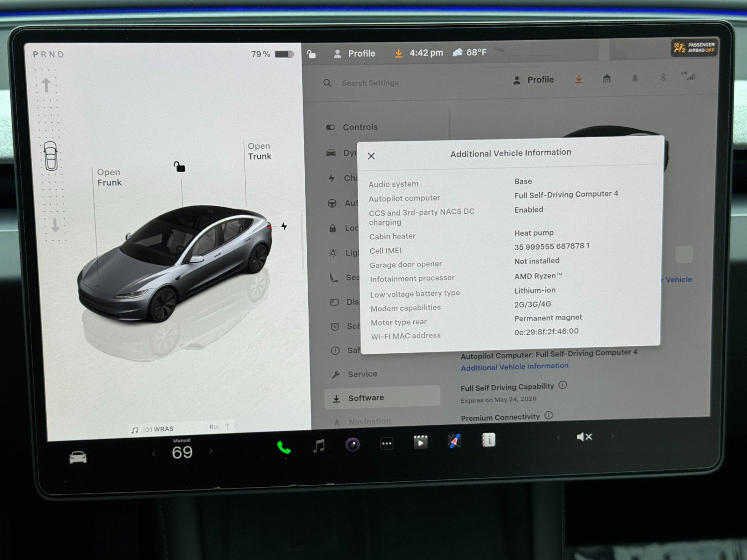Tap the orange download icon in settings header
Screen dimensions: 747x560
578,79
